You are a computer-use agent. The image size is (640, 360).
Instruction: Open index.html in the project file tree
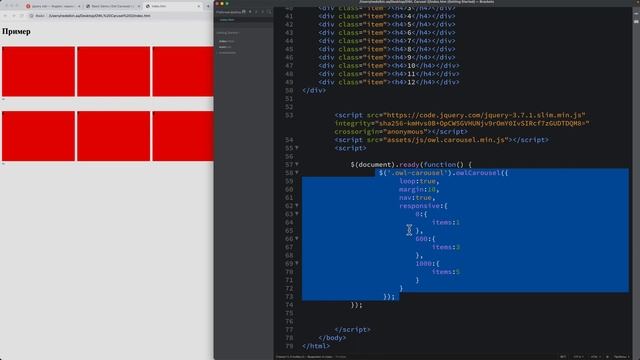click(227, 41)
